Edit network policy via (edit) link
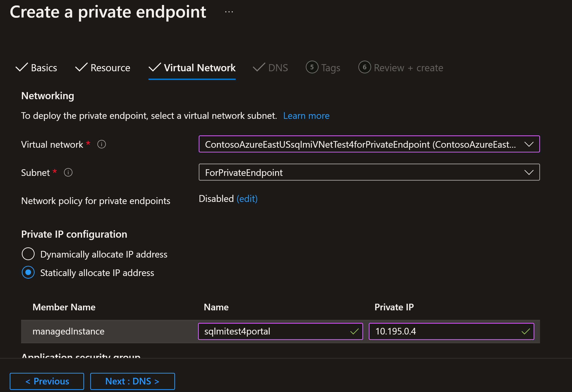Image resolution: width=572 pixels, height=392 pixels. tap(247, 199)
